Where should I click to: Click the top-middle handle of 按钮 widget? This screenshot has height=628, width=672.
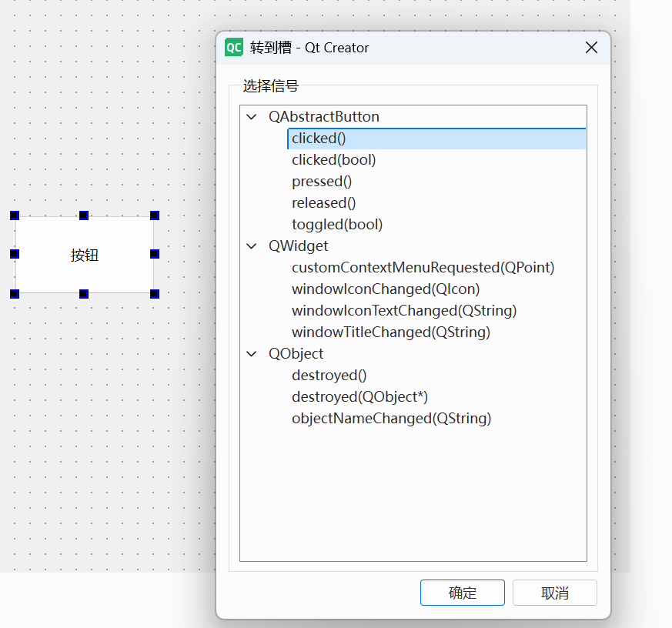[x=84, y=215]
